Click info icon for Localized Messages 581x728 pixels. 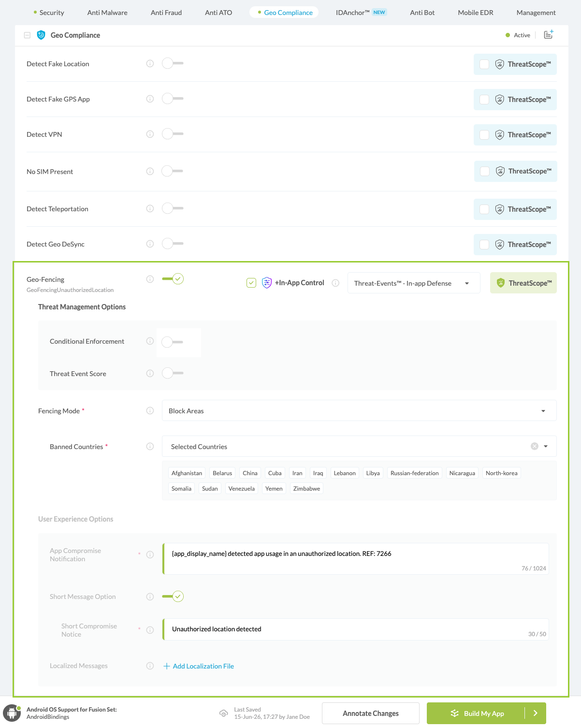[150, 666]
